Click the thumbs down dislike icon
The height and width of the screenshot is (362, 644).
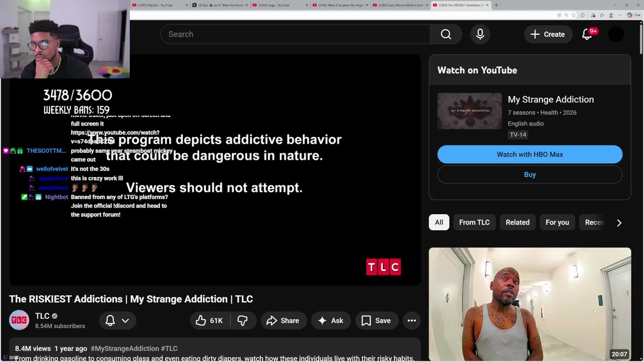[243, 320]
